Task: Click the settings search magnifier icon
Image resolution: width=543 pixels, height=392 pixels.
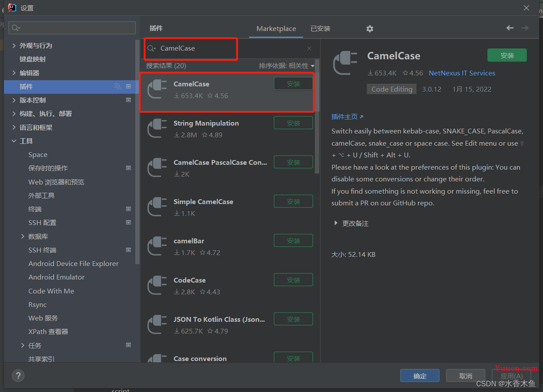Action: [x=16, y=28]
